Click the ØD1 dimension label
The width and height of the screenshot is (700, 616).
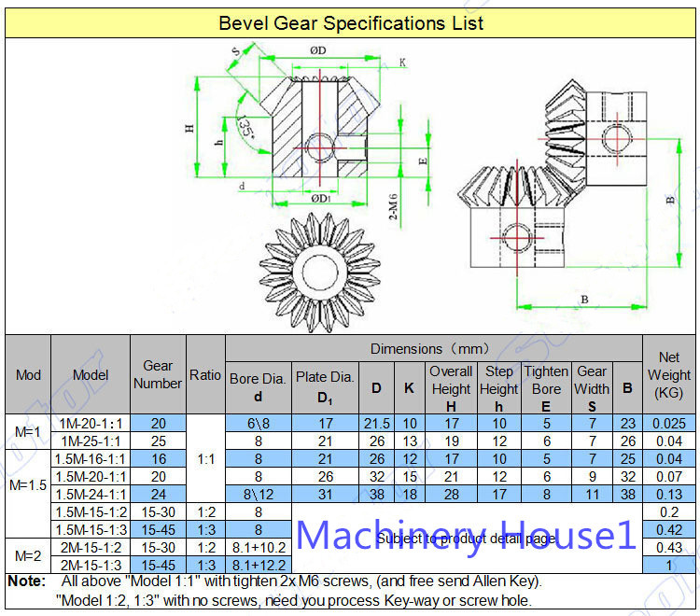pyautogui.click(x=320, y=198)
